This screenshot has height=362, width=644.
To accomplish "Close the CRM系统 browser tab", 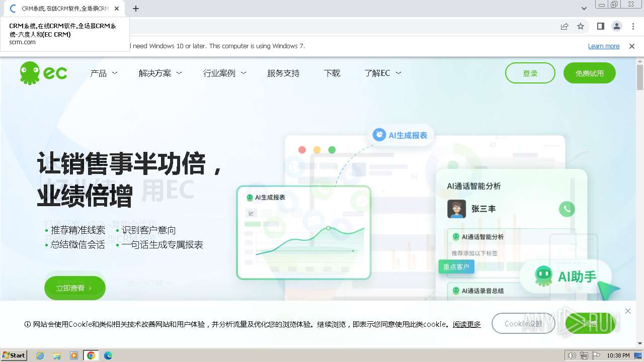I will tap(117, 9).
